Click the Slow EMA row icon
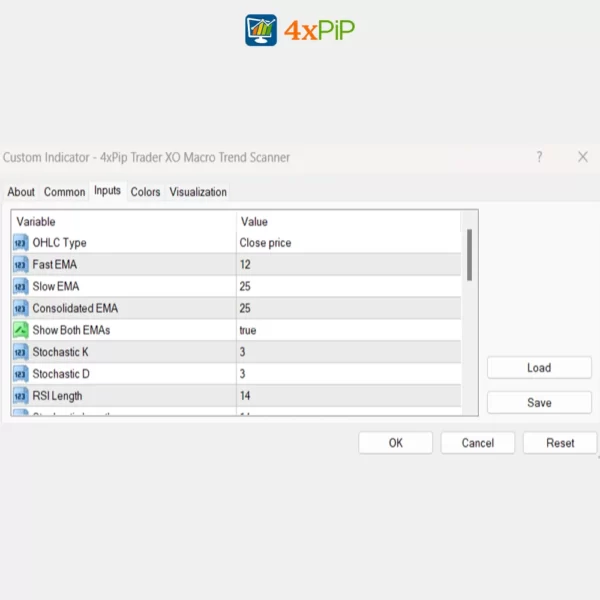 (x=21, y=287)
